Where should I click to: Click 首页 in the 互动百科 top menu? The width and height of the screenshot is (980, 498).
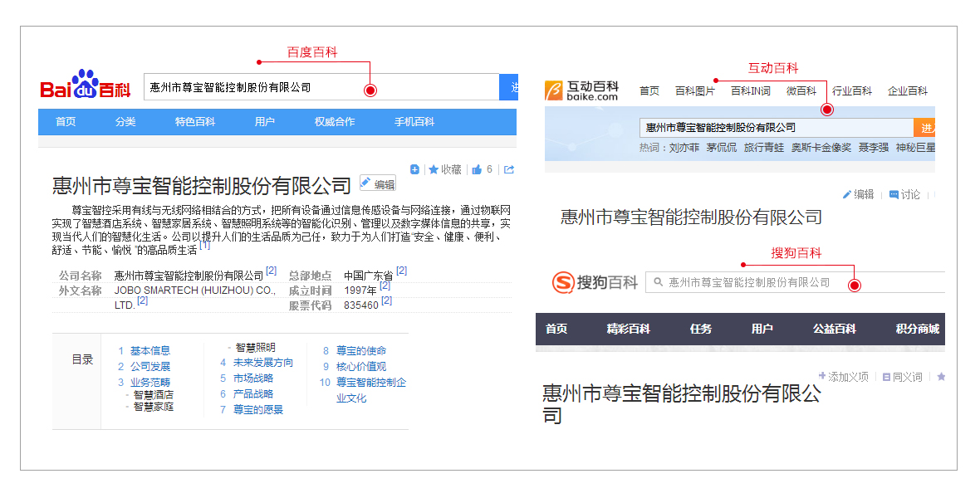click(649, 91)
